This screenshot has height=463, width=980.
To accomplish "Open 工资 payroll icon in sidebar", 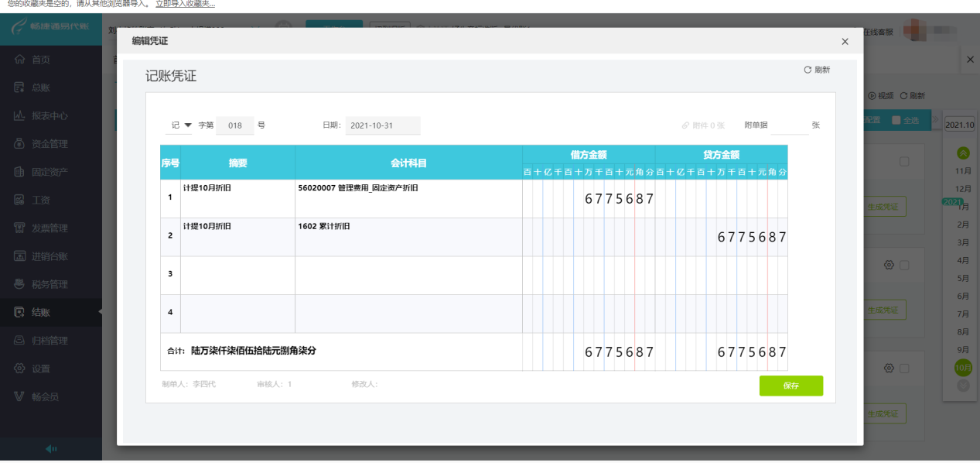I will pyautogui.click(x=20, y=200).
